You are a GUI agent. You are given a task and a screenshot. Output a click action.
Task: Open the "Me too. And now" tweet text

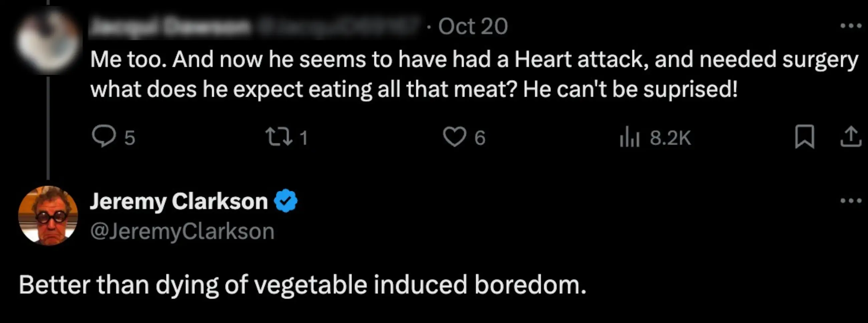[472, 74]
